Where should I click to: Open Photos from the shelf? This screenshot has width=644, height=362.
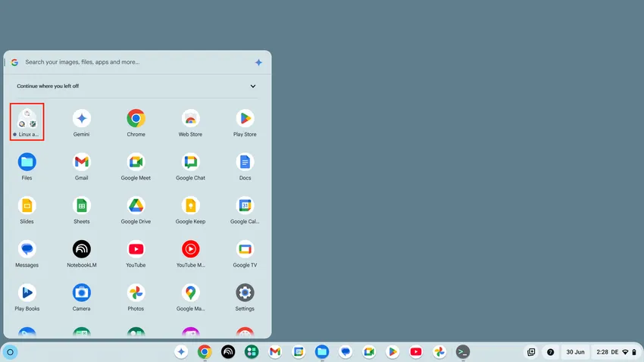click(439, 351)
